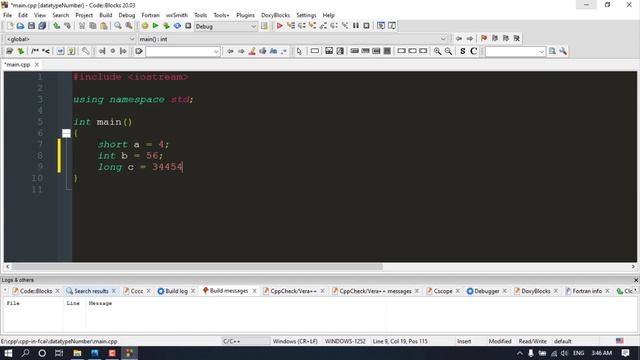Collapse the code fold at line 6
Viewport: 640px width, 360px height.
click(66, 133)
